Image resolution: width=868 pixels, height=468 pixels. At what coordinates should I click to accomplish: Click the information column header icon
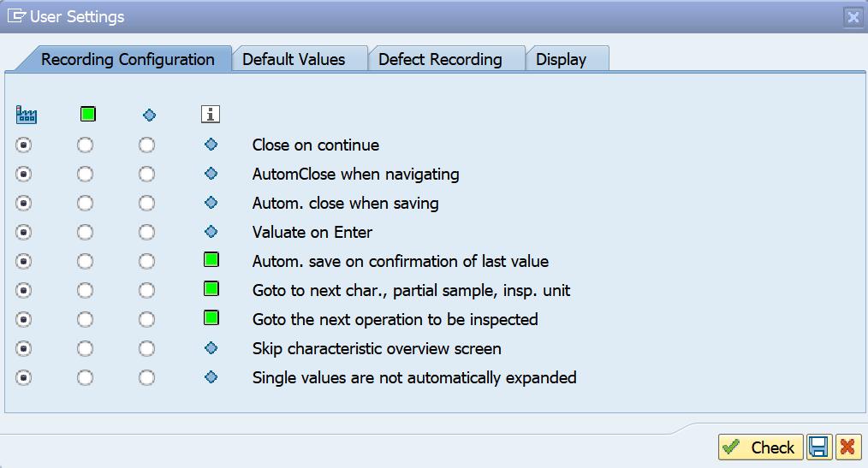(x=211, y=114)
